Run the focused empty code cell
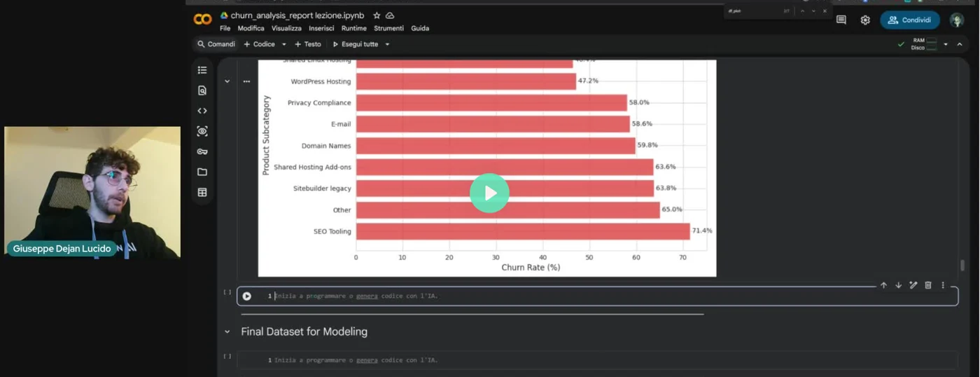Image resolution: width=980 pixels, height=377 pixels. coord(247,296)
